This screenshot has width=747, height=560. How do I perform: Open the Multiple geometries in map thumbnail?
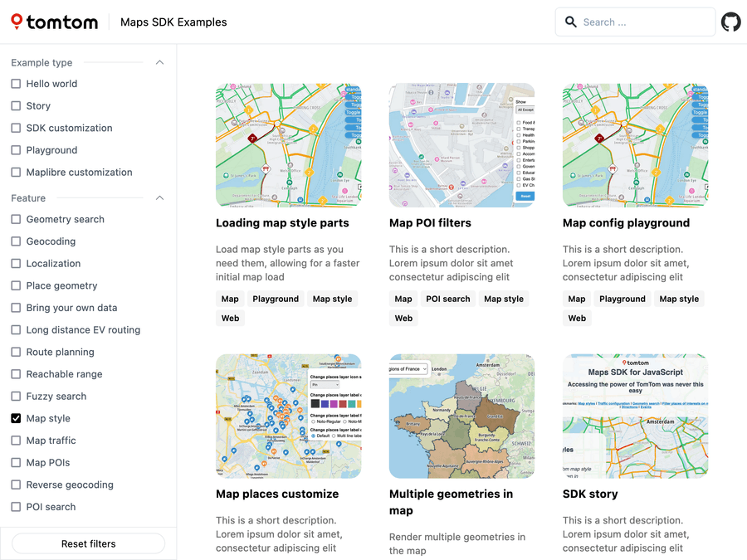pyautogui.click(x=461, y=416)
